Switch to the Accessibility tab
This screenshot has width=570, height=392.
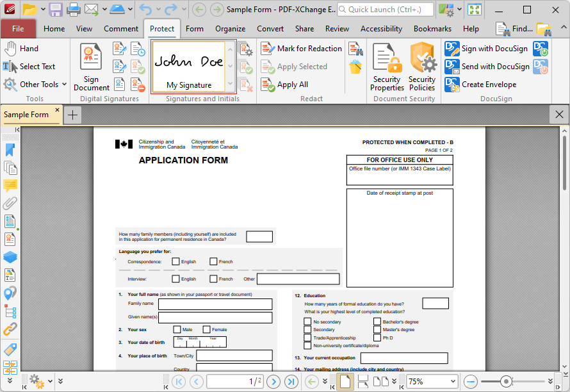[381, 29]
